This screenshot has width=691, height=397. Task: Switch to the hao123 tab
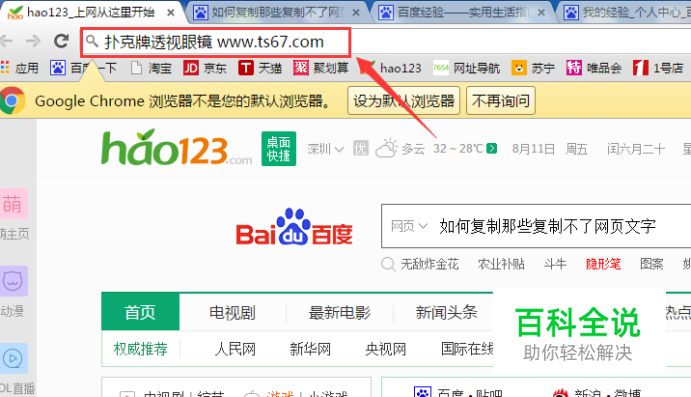(x=90, y=12)
